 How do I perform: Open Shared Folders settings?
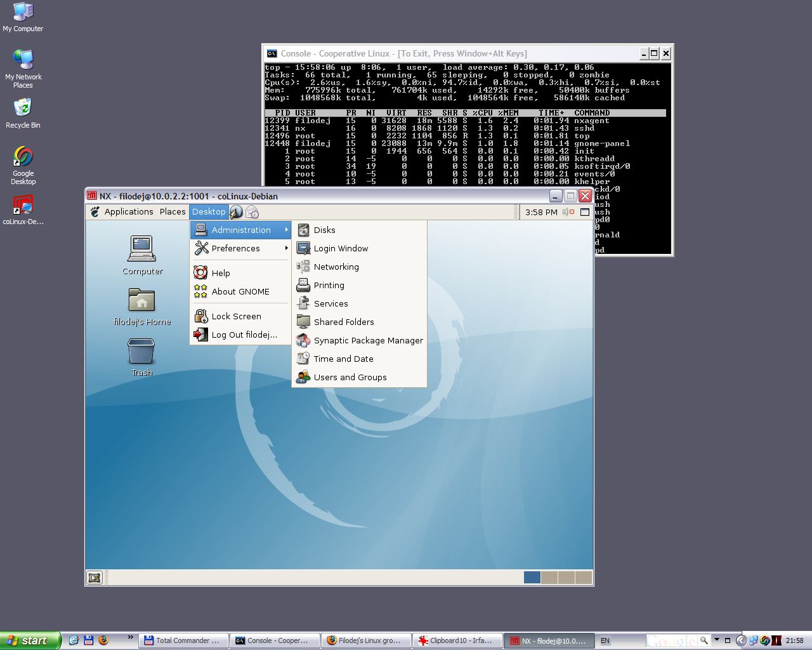coord(359,322)
